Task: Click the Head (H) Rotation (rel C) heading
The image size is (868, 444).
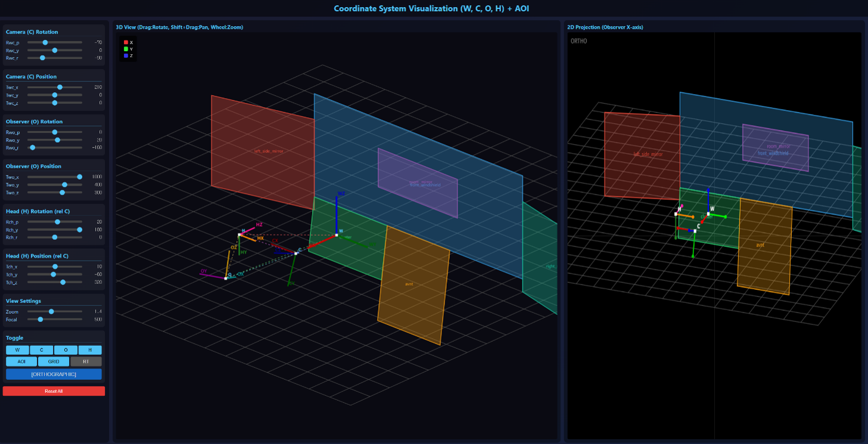Action: click(x=38, y=211)
